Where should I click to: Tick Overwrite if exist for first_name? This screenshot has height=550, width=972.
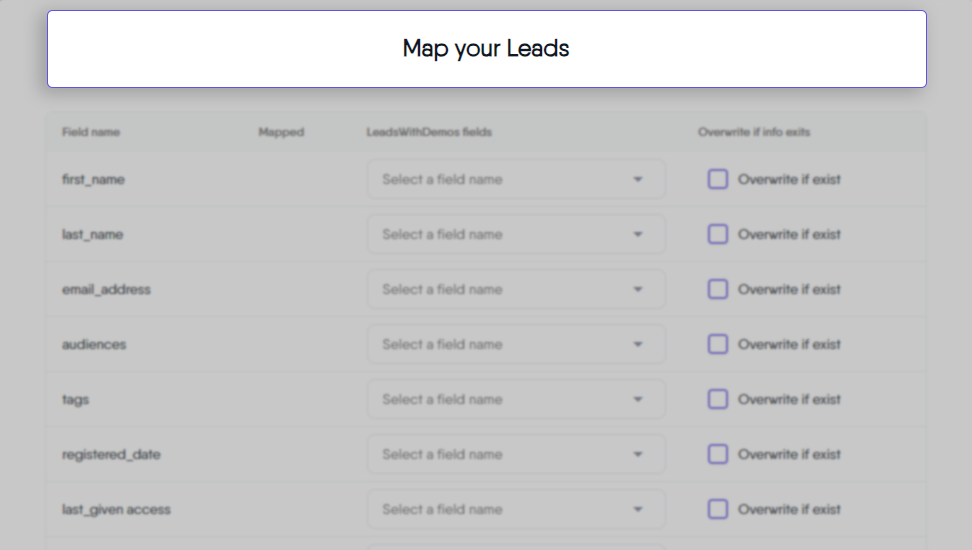(717, 180)
